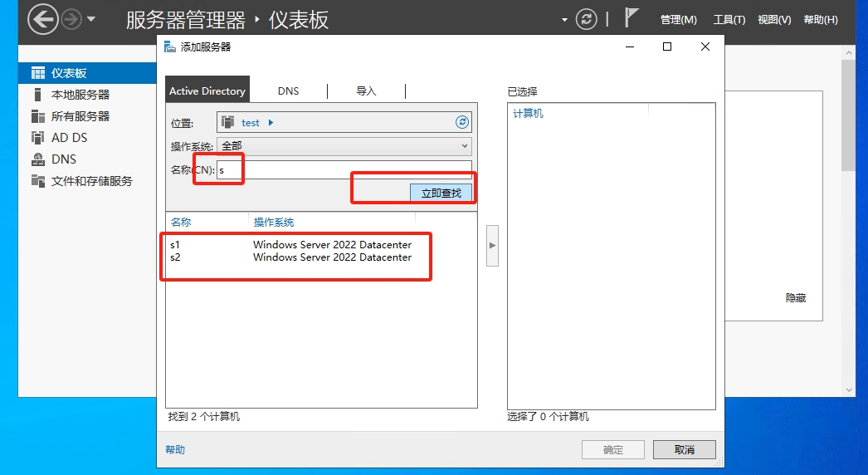The width and height of the screenshot is (868, 475).
Task: Click the location refresh icon in the 位置 field
Action: (x=462, y=122)
